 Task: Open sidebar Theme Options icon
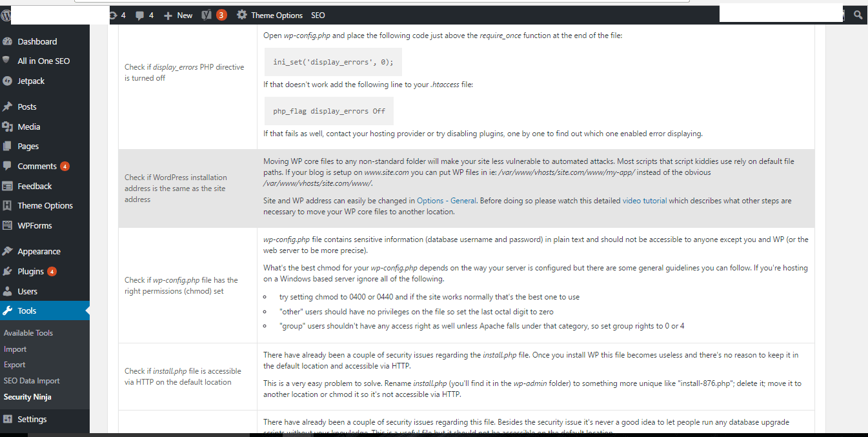tap(8, 205)
